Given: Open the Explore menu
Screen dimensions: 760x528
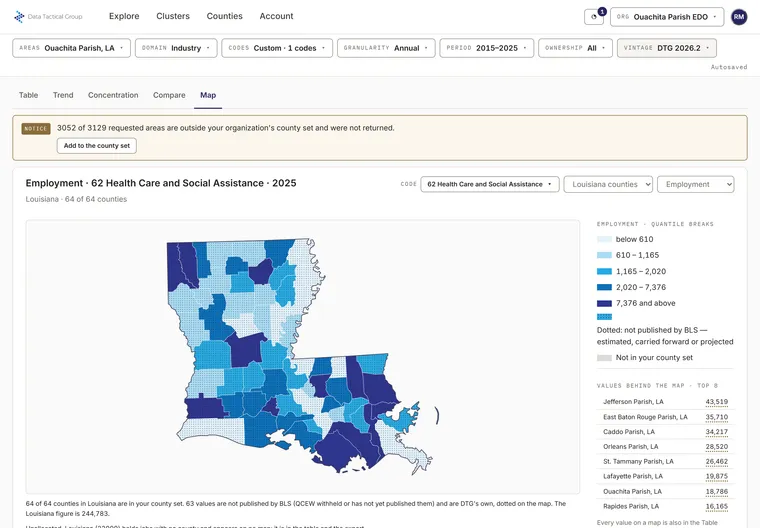Looking at the screenshot, I should 124,16.
